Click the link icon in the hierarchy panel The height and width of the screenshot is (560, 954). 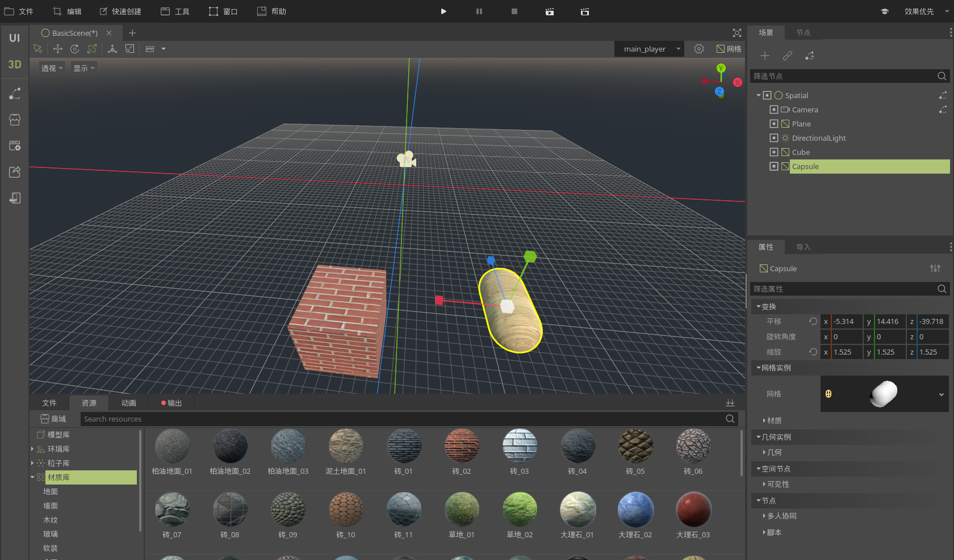coord(788,56)
